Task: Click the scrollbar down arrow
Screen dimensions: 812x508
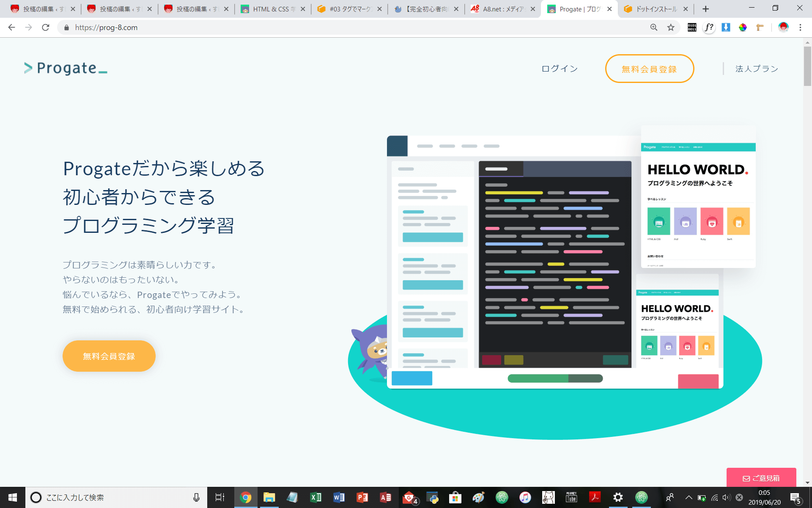Action: click(807, 483)
